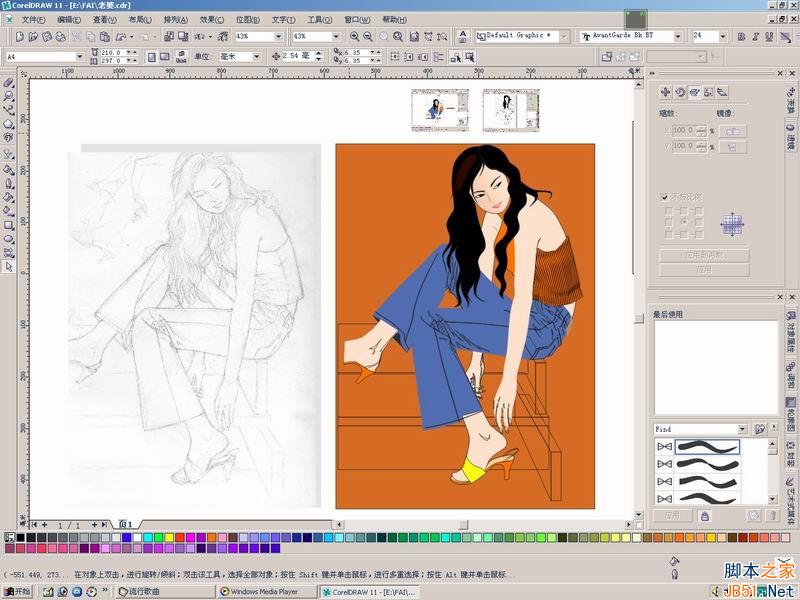Toggle the non-proportional checkbox in the transform docker
This screenshot has width=800, height=600.
(664, 197)
